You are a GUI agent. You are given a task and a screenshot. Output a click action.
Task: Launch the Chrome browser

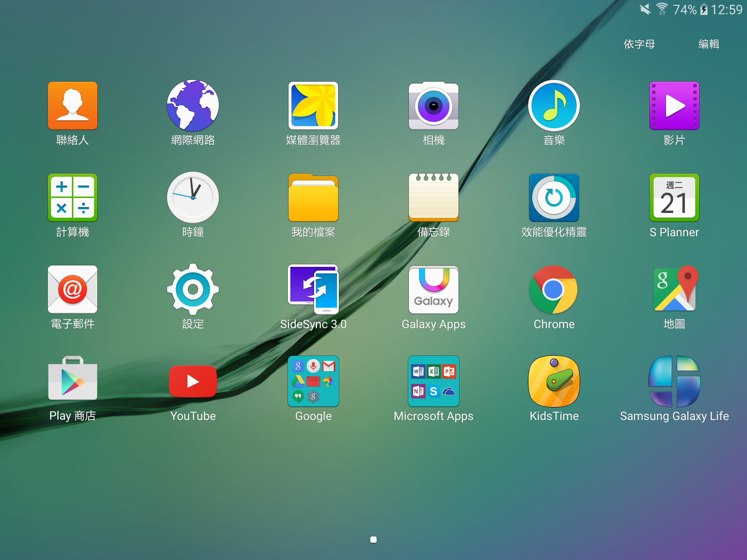tap(554, 289)
